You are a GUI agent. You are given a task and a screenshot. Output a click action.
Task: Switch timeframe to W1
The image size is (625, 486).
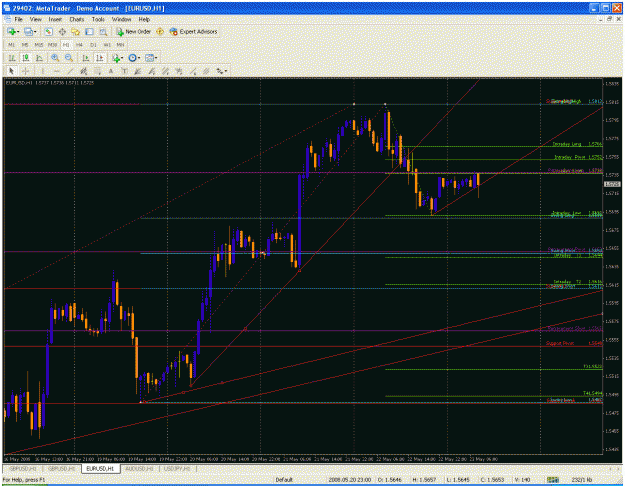[x=107, y=45]
